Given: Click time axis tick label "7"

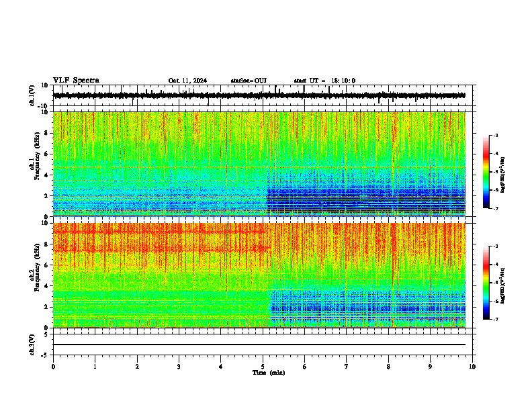Looking at the screenshot, I should (x=347, y=367).
